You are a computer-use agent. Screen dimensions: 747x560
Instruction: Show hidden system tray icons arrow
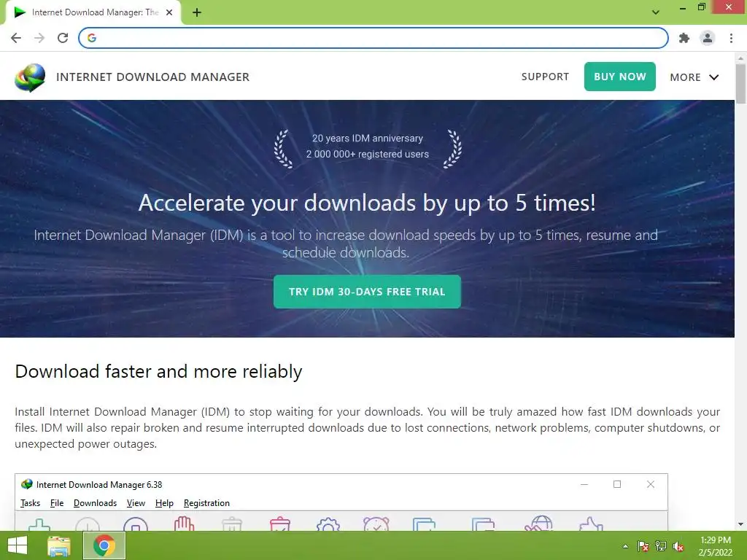pos(625,546)
